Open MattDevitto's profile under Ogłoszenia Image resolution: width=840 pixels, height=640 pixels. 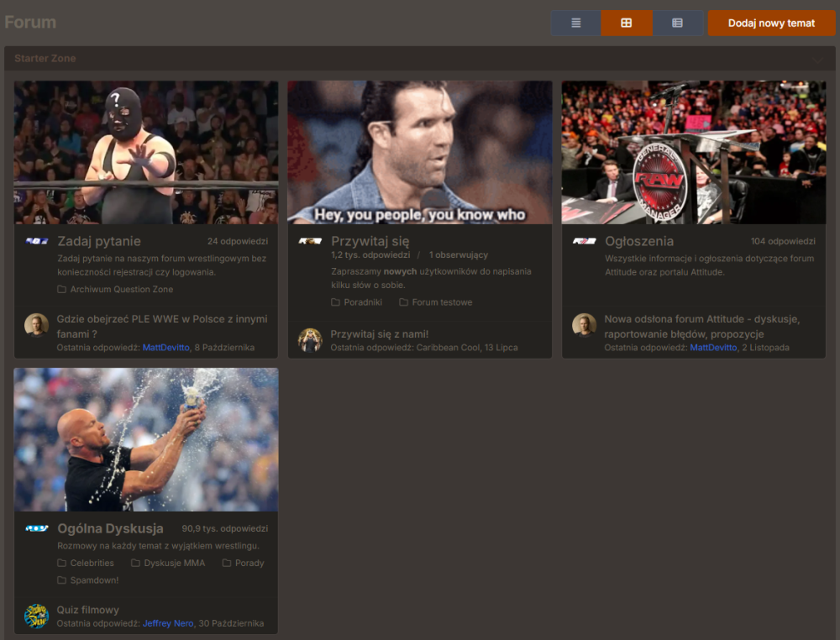tap(712, 348)
